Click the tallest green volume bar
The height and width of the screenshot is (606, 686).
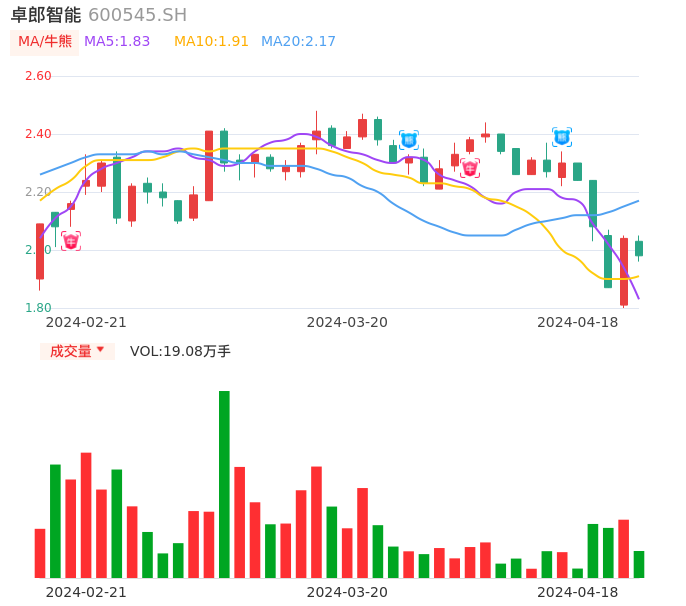[x=224, y=484]
